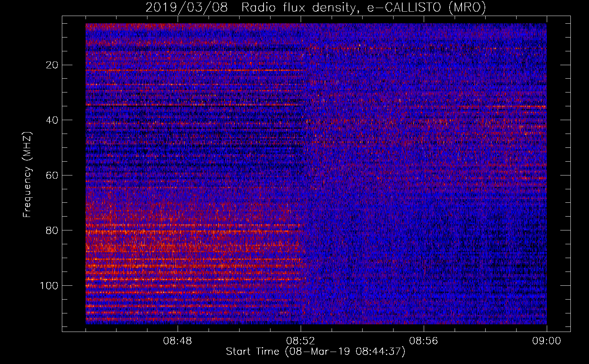Click the 09:00 time tick label
Image resolution: width=589 pixels, height=364 pixels.
tap(547, 341)
